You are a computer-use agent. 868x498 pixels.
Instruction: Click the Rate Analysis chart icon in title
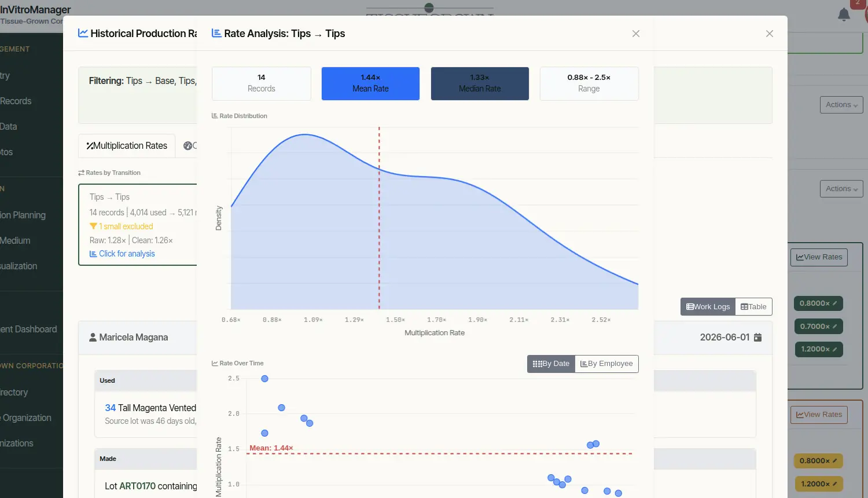(x=216, y=33)
